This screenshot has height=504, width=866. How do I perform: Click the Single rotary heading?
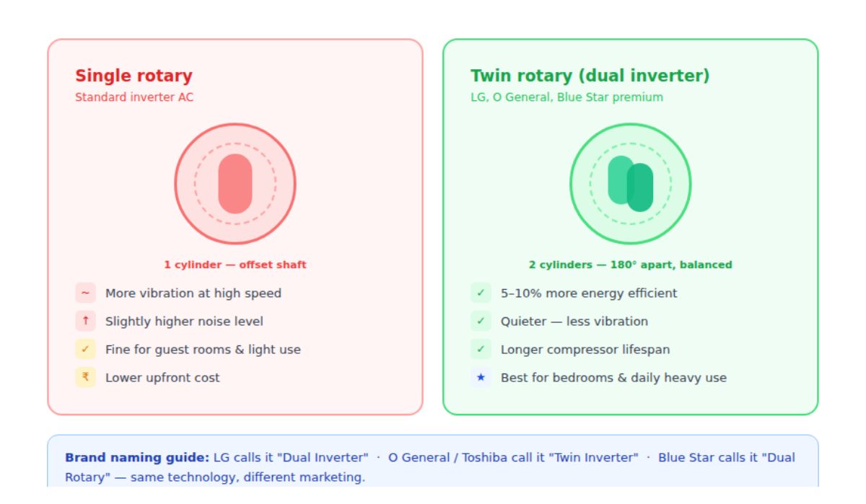tap(134, 76)
